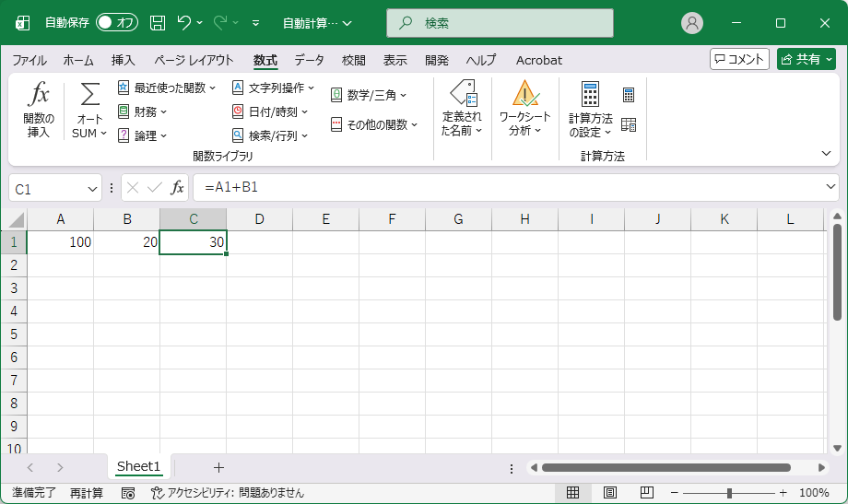Click the formula bar enter checkmark icon
848x504 pixels.
[x=155, y=188]
